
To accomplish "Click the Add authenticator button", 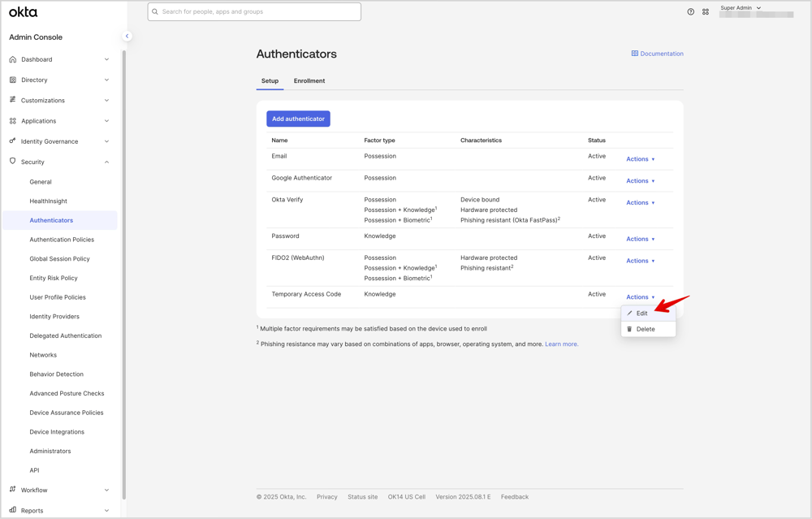I will point(298,119).
